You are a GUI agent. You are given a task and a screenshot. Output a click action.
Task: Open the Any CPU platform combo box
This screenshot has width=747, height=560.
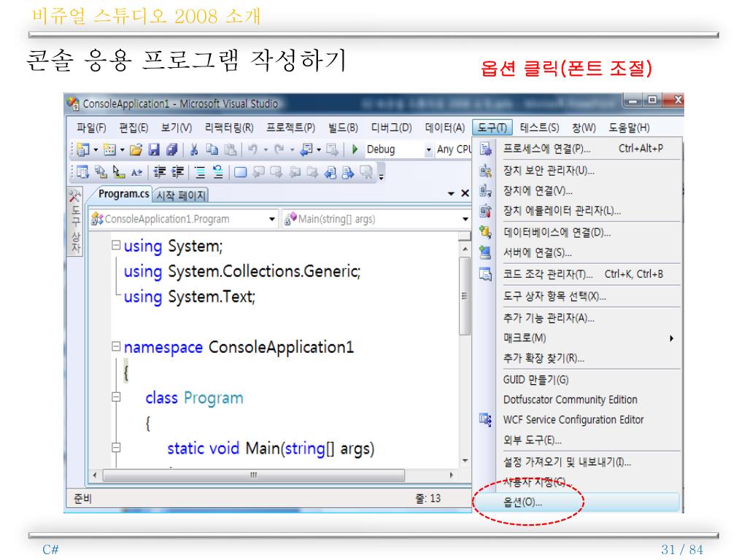[453, 149]
